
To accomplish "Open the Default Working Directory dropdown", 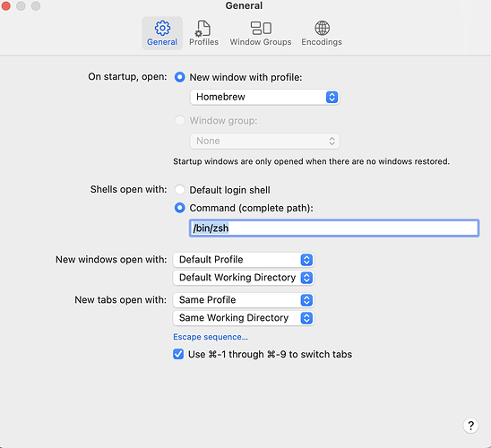I will 244,278.
